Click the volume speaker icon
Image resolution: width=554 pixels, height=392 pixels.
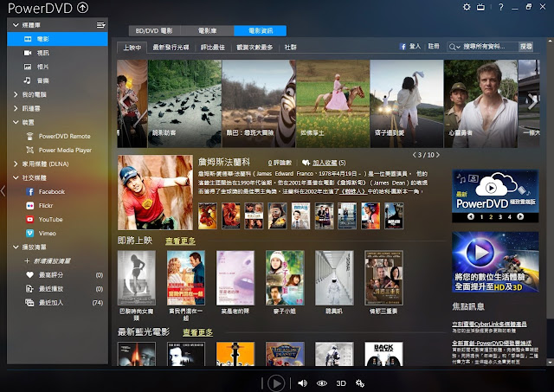coord(302,383)
